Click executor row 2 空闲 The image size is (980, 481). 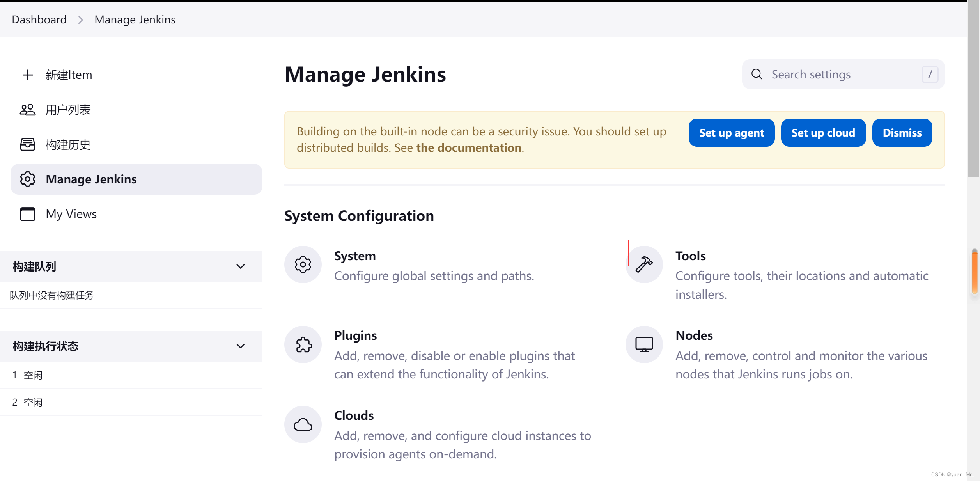coord(131,402)
